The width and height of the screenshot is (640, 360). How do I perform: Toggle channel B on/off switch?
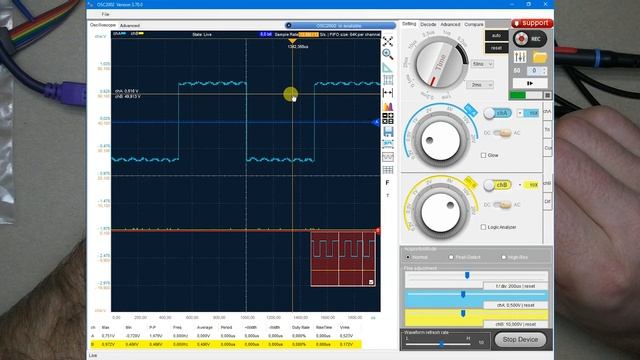coord(497,185)
